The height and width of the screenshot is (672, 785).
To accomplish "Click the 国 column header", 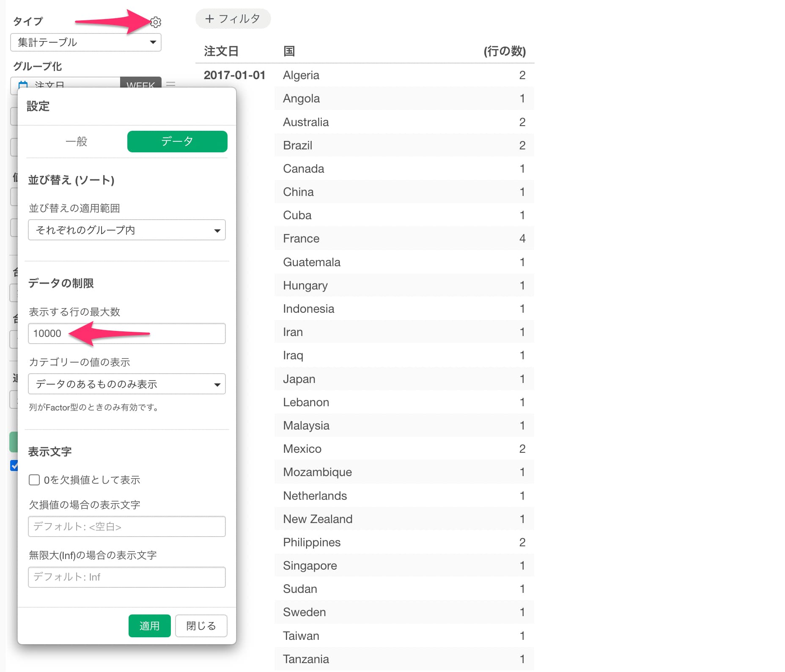I will pos(289,51).
